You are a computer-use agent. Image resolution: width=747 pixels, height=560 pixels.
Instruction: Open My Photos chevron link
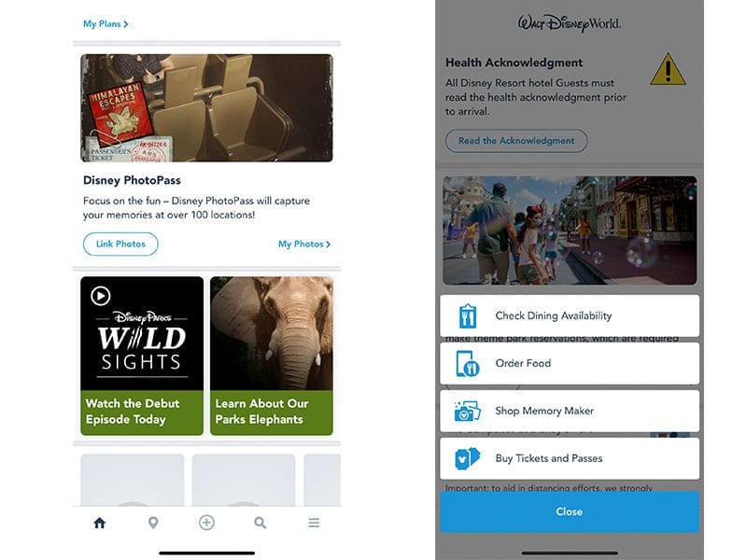[x=304, y=244]
